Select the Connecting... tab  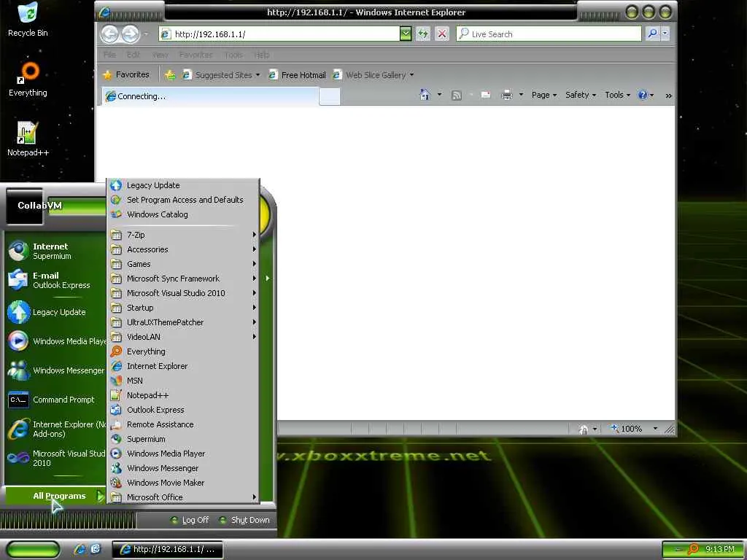(210, 96)
